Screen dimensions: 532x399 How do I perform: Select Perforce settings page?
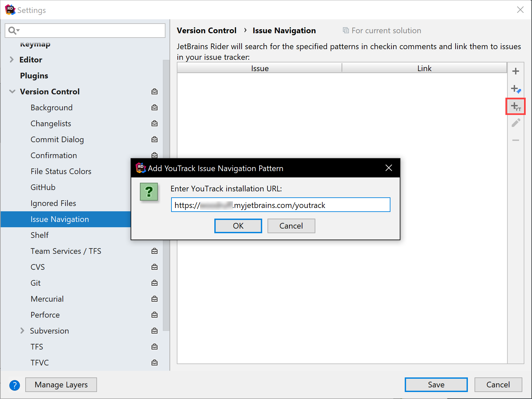point(45,315)
